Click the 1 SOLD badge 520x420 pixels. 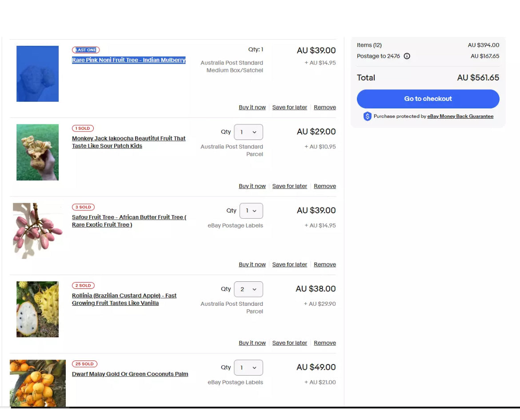83,128
